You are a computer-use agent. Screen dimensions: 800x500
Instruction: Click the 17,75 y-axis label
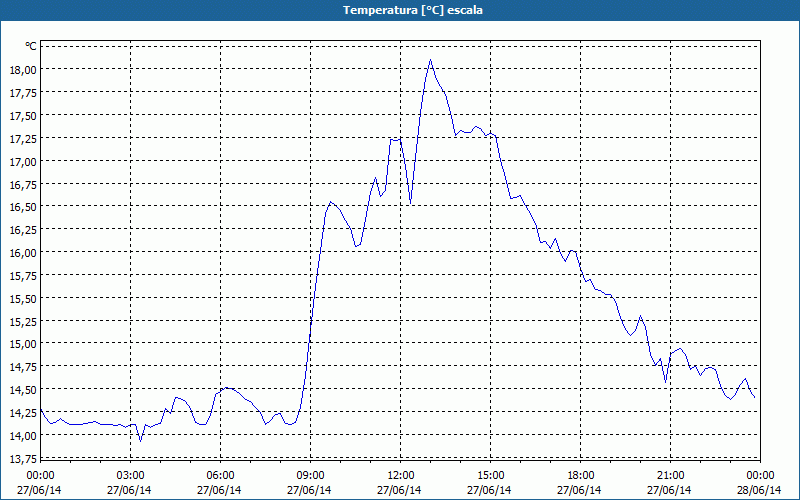pos(23,93)
